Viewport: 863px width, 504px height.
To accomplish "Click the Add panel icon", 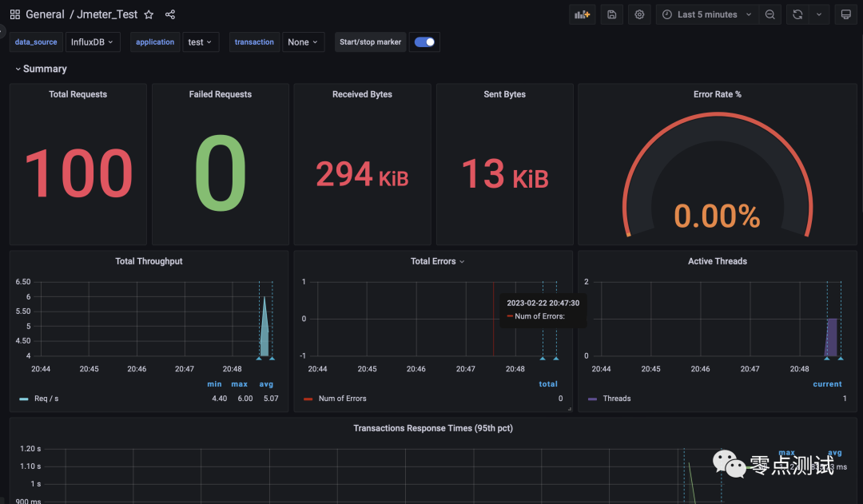I will click(x=582, y=14).
